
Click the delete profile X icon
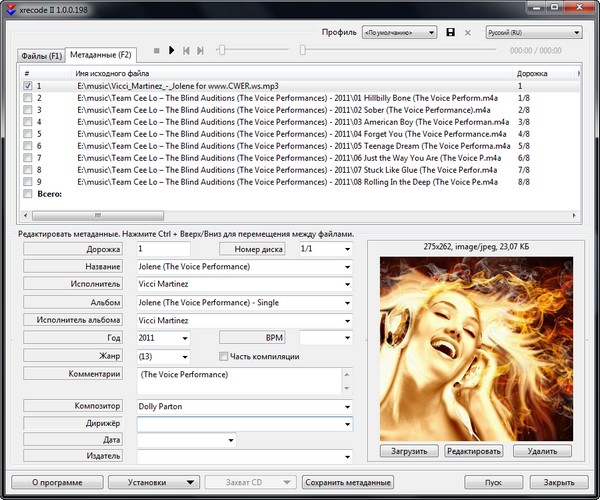point(468,33)
